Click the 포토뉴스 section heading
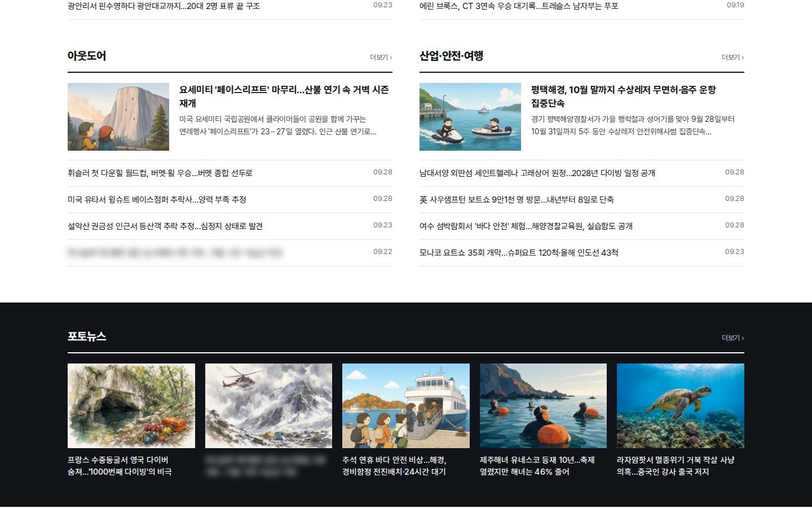The image size is (812, 508). 87,336
